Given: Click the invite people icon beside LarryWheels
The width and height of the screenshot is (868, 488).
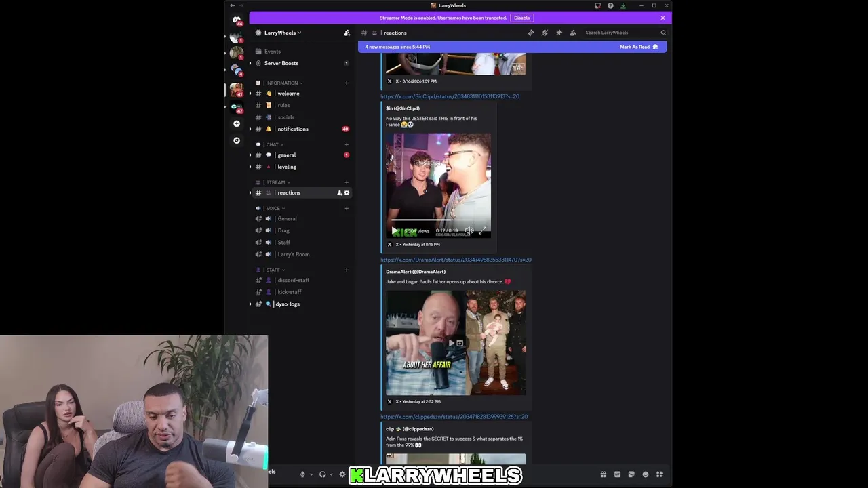Looking at the screenshot, I should coord(347,33).
